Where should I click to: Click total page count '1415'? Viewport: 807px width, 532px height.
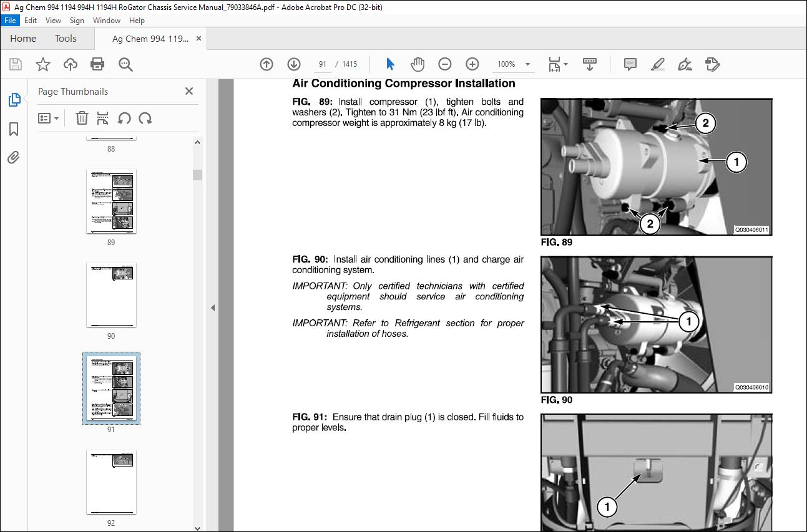350,64
